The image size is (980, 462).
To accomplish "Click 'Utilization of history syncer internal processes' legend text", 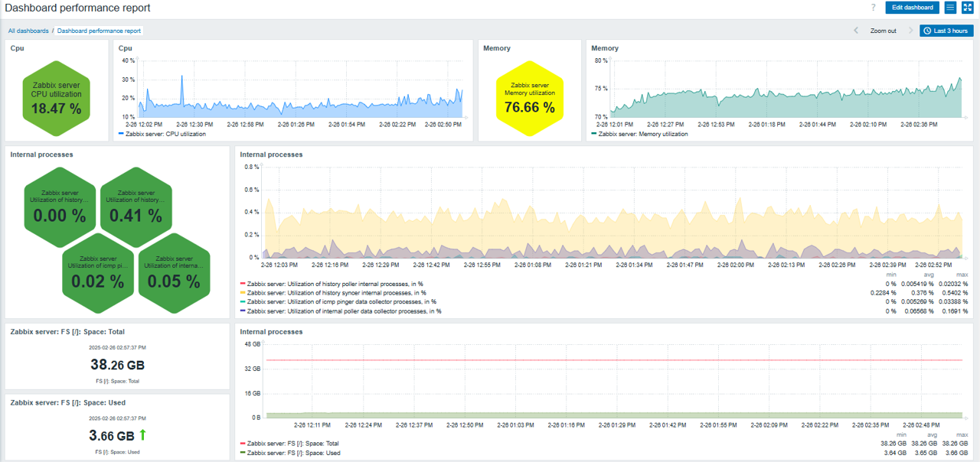I will (x=337, y=293).
